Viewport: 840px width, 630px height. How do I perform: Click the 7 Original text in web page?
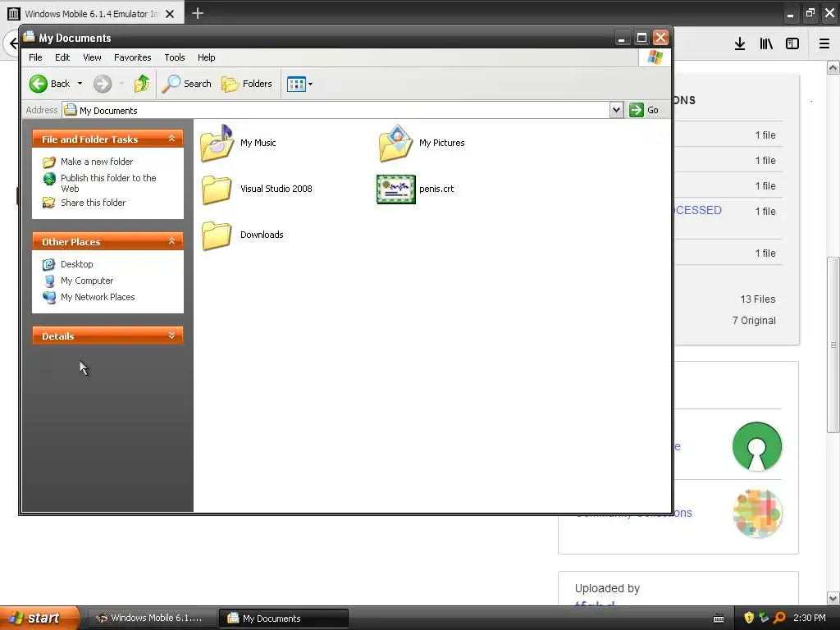tap(754, 321)
